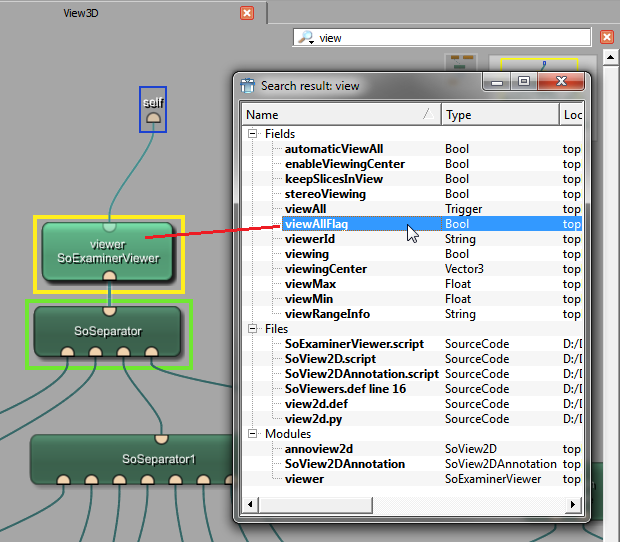Image resolution: width=621 pixels, height=542 pixels.
Task: Click the search magnifier options icon
Action: pos(306,38)
